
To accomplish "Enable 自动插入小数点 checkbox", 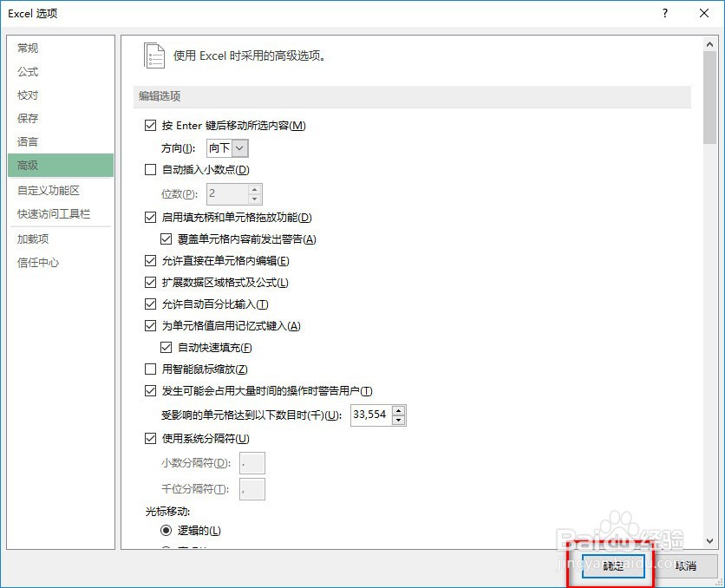I will tap(150, 170).
